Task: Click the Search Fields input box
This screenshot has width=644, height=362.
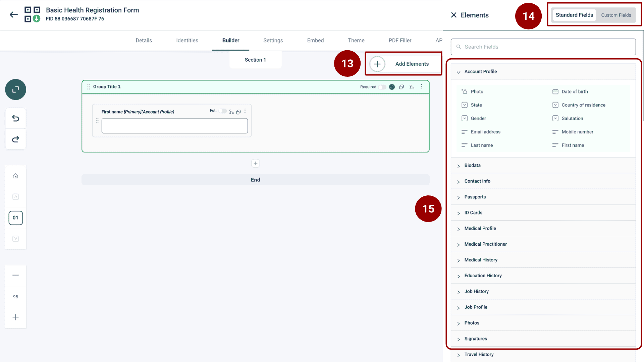Action: tap(543, 47)
